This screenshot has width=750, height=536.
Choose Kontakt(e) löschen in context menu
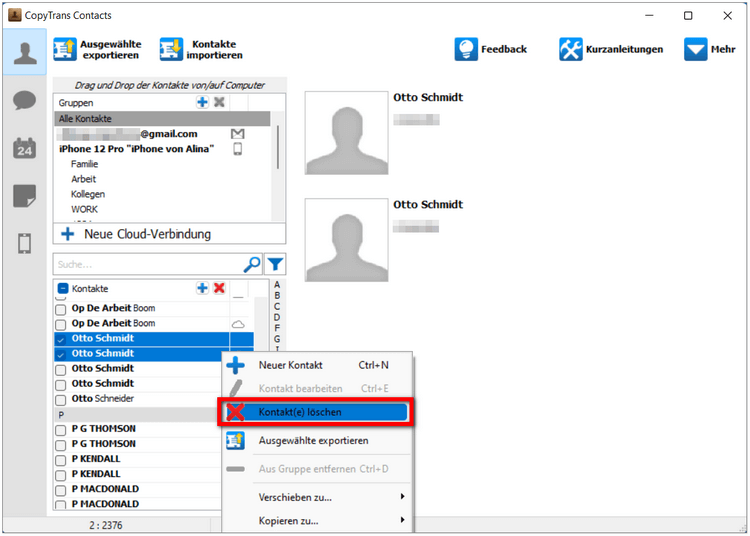click(316, 412)
